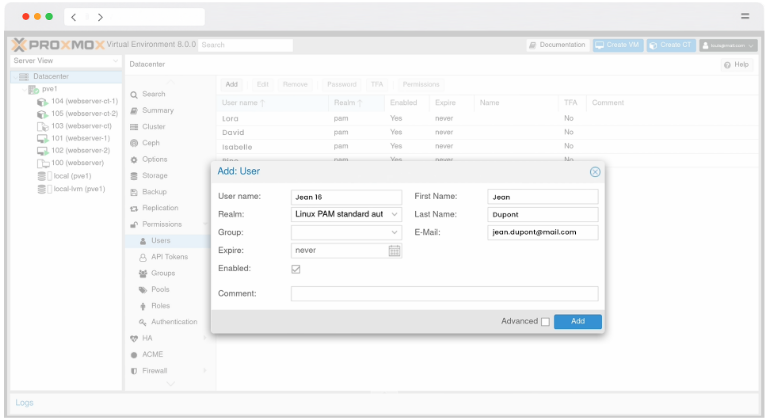Click the API Tokens icon in sidebar
This screenshot has height=420, width=767.
coord(143,257)
